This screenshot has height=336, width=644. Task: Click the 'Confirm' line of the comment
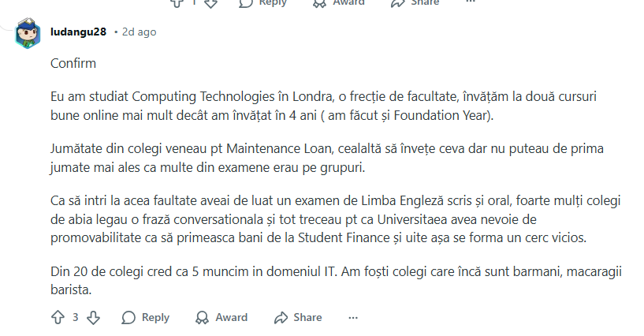[x=73, y=63]
